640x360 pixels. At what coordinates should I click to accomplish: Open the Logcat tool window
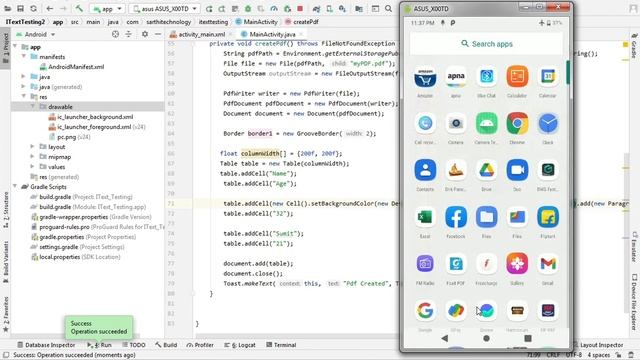click(240, 345)
